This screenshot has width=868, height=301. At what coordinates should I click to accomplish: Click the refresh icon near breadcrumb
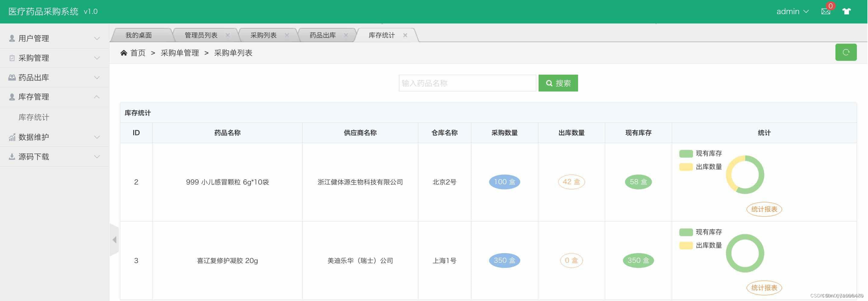[x=846, y=52]
